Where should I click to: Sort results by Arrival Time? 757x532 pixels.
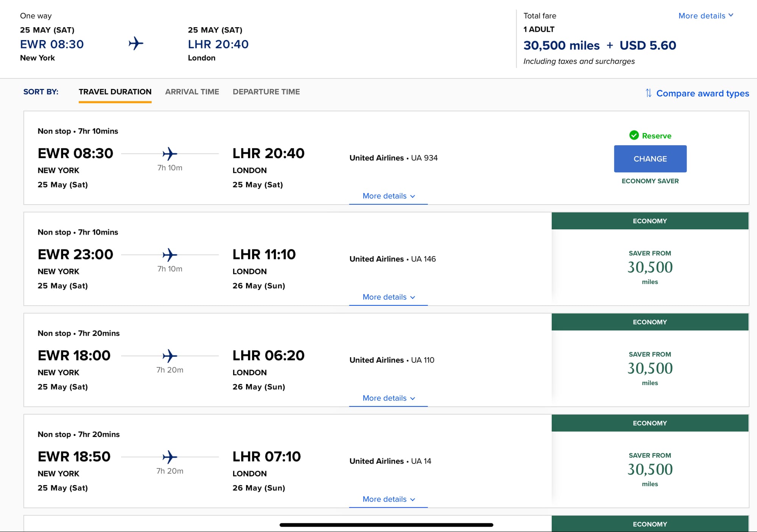click(192, 92)
